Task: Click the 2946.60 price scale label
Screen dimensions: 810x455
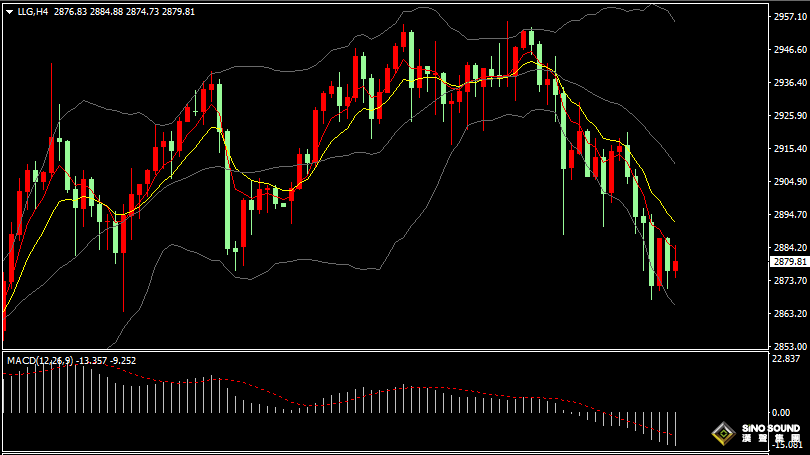Action: 790,50
